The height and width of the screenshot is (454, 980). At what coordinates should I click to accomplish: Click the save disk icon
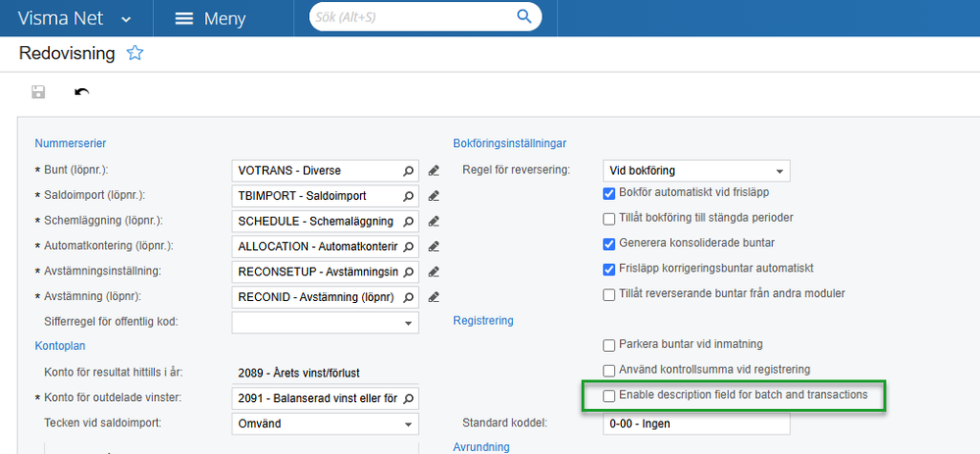tap(38, 92)
